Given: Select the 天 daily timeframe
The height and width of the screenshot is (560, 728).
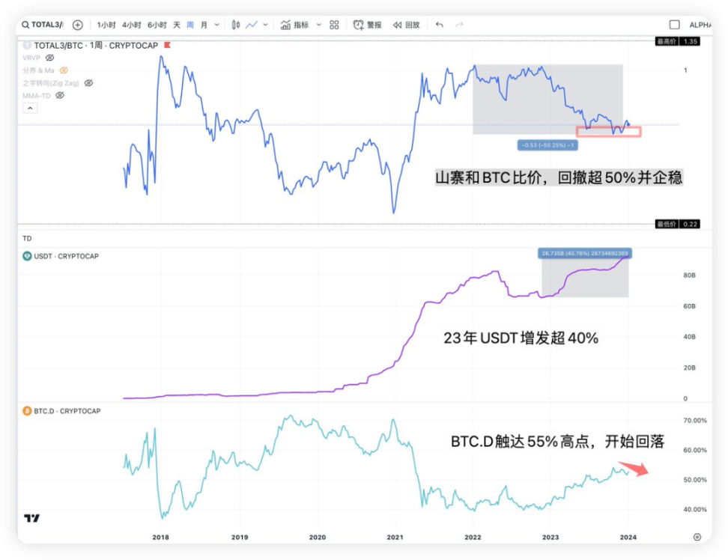Looking at the screenshot, I should tap(176, 25).
